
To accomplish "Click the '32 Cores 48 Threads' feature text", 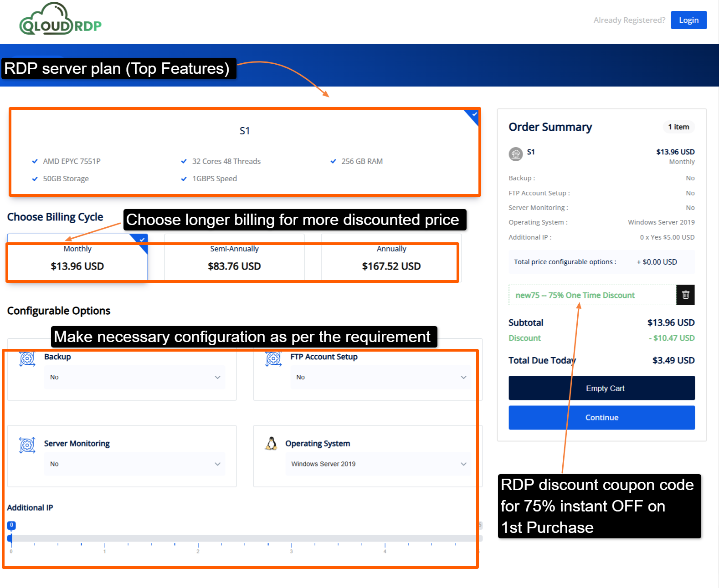I will coord(226,161).
